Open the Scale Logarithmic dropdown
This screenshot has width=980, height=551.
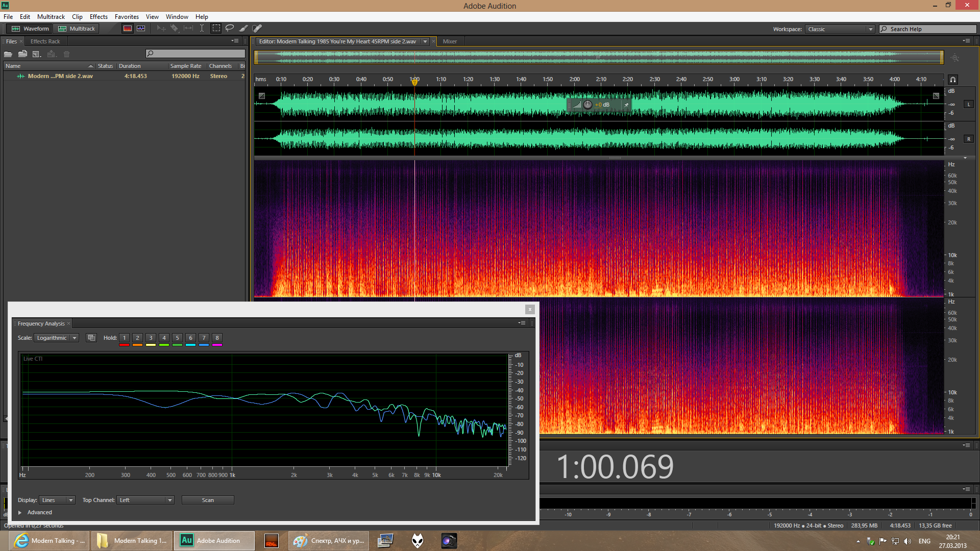57,338
